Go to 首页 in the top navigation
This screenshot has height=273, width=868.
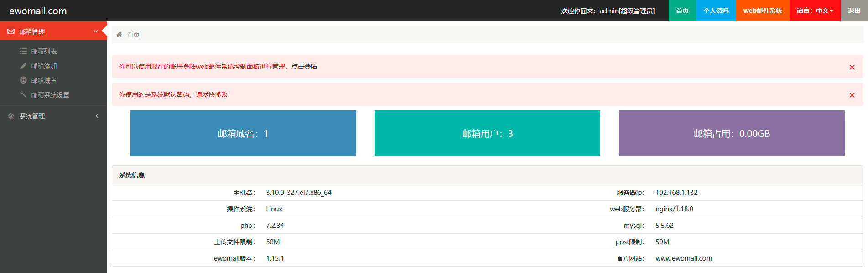coord(682,10)
